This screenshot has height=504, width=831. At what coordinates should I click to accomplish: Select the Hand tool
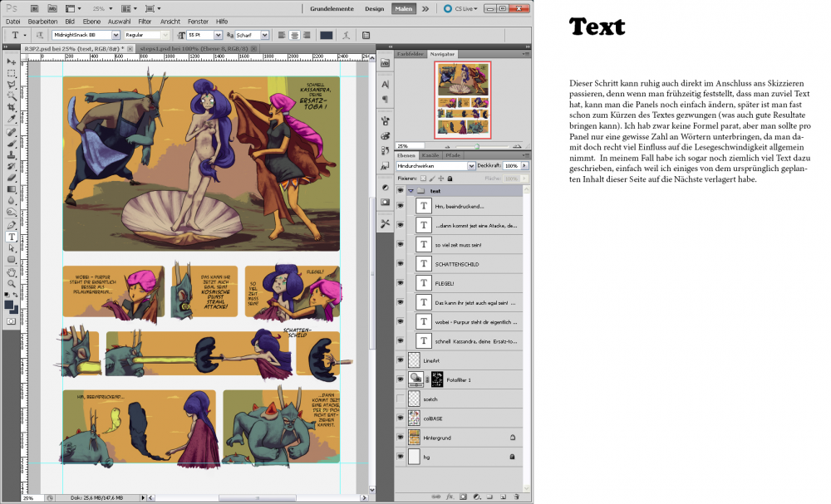[11, 272]
